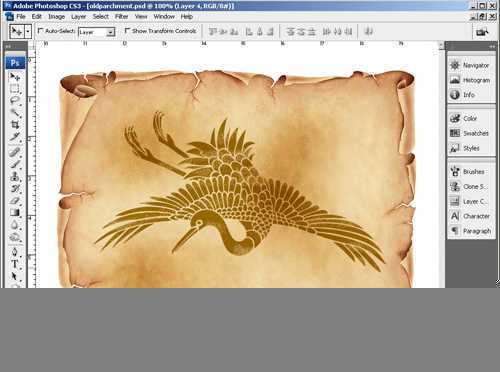Viewport: 500px width, 372px height.
Task: Open the Select menu
Action: [100, 16]
